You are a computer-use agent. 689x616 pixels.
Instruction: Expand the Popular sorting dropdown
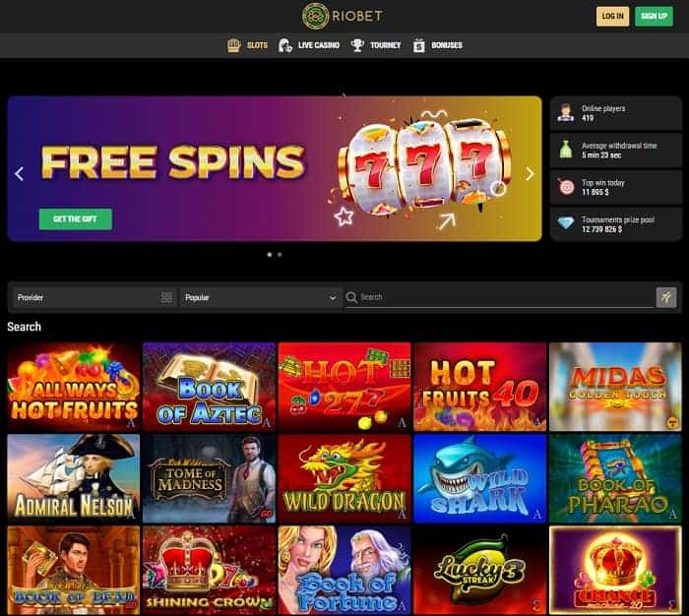pos(260,297)
